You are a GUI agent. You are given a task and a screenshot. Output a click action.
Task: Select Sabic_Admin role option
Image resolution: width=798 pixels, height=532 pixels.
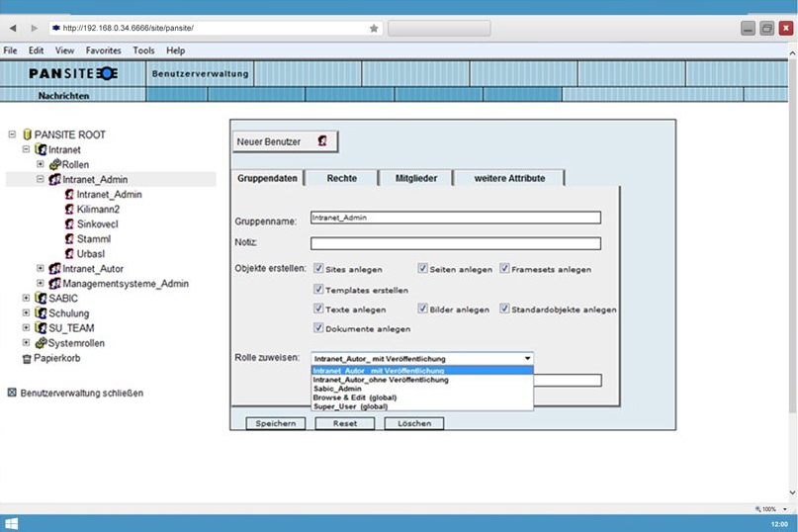(x=422, y=389)
